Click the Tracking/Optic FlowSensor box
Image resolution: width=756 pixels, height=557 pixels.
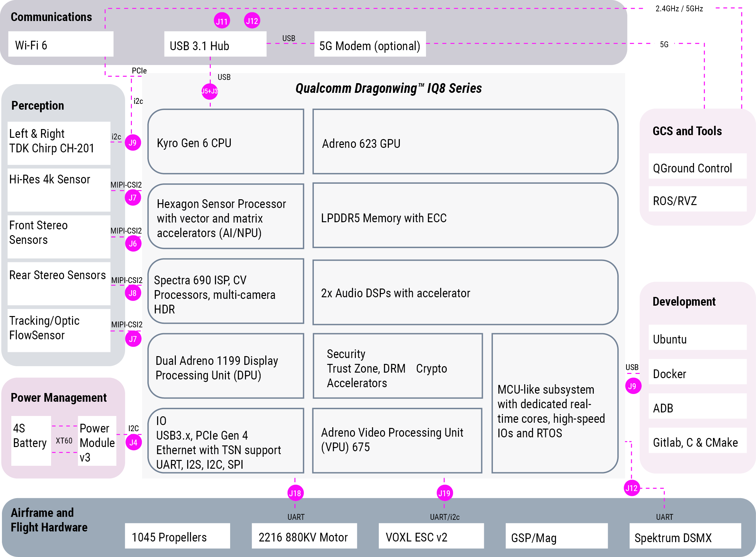click(x=59, y=331)
